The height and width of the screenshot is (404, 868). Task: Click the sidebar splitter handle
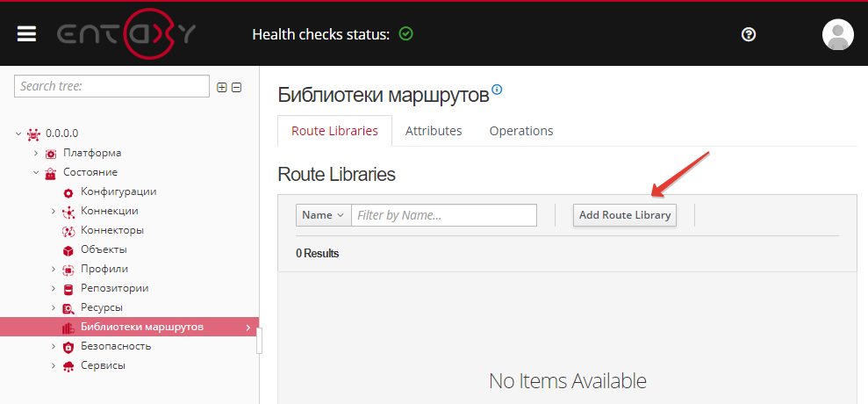(259, 340)
